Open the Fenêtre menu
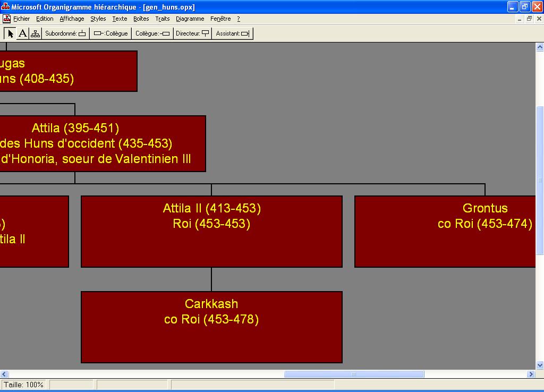Image resolution: width=544 pixels, height=392 pixels. pos(220,19)
